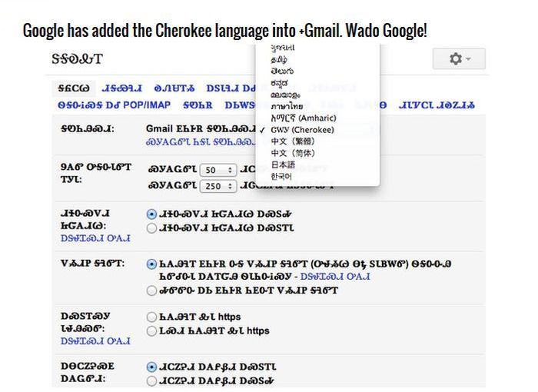Follow the blue link under the Gmail language line
The height and width of the screenshot is (392, 538).
(x=201, y=141)
